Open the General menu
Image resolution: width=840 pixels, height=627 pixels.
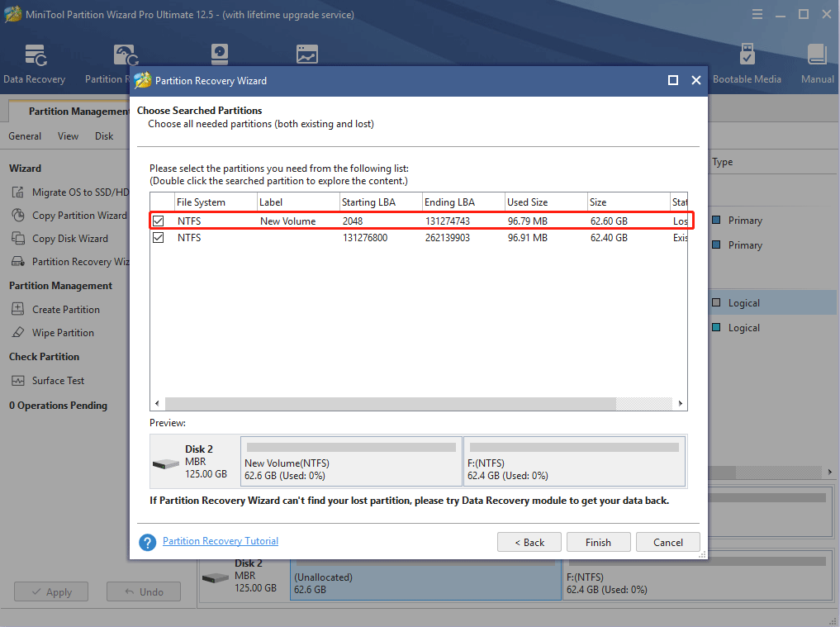pos(25,136)
